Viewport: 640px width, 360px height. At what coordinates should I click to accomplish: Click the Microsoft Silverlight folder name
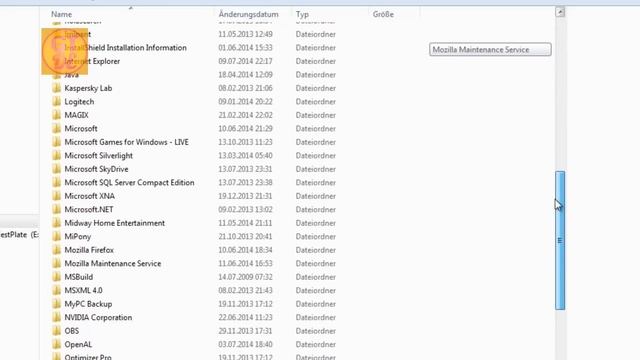point(98,156)
